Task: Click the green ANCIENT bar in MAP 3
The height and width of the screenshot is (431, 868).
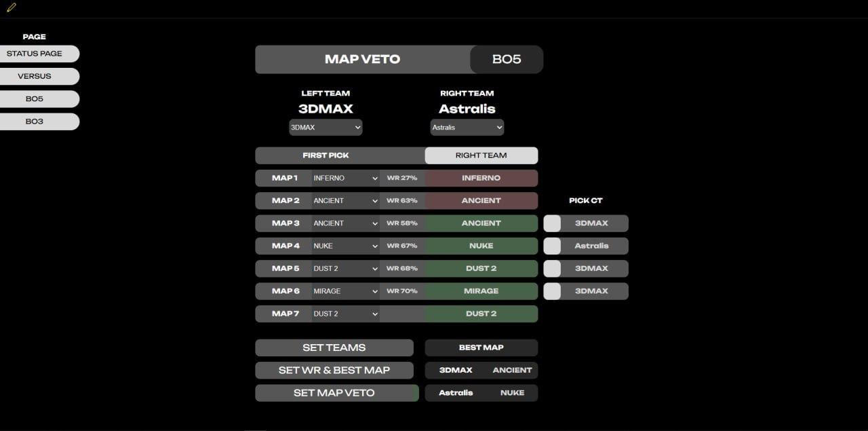Action: pyautogui.click(x=481, y=223)
